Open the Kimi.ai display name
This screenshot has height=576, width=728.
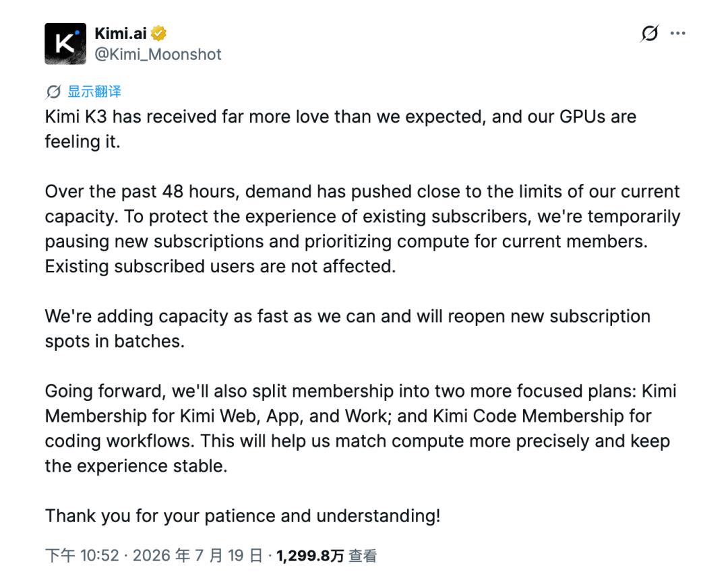coord(121,34)
